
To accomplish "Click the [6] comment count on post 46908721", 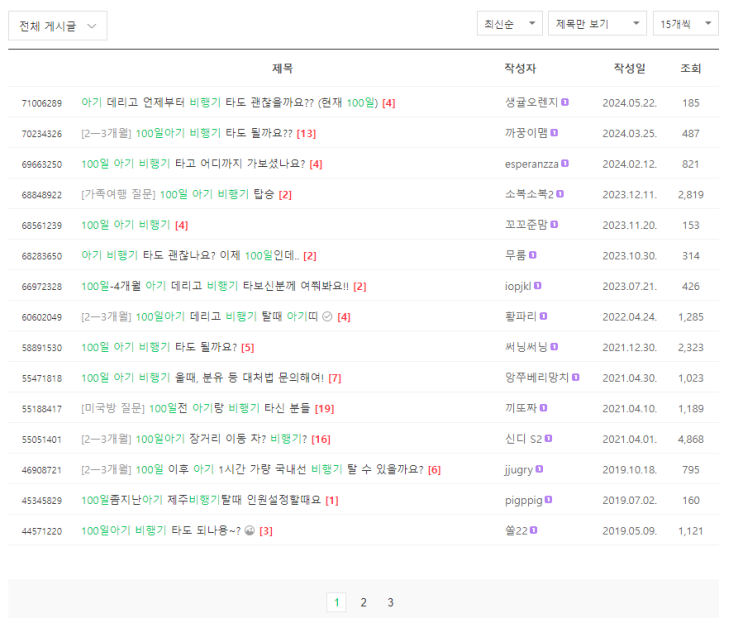I will click(x=434, y=470).
